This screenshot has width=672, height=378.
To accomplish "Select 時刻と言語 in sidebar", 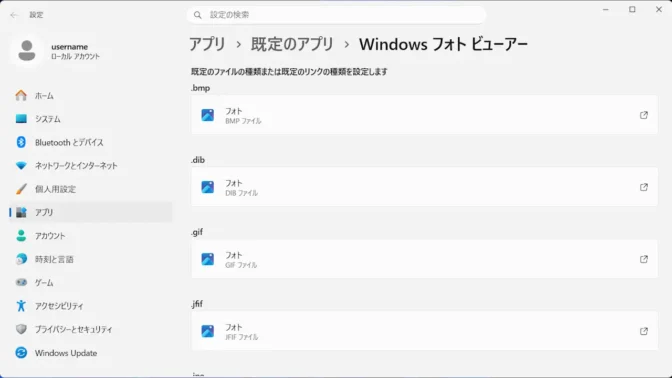I will click(x=54, y=259).
